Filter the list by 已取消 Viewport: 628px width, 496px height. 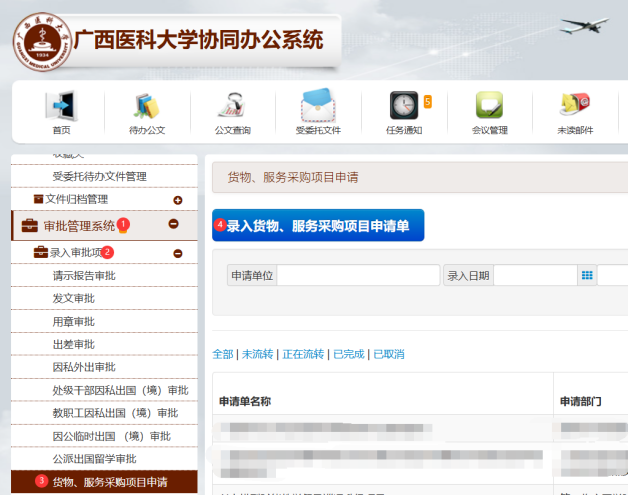pyautogui.click(x=388, y=354)
